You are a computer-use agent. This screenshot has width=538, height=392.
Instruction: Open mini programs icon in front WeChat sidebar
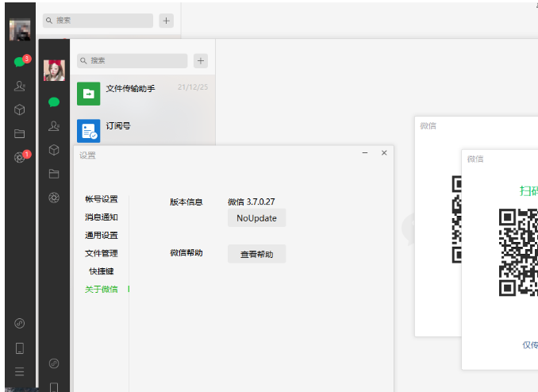click(x=54, y=363)
